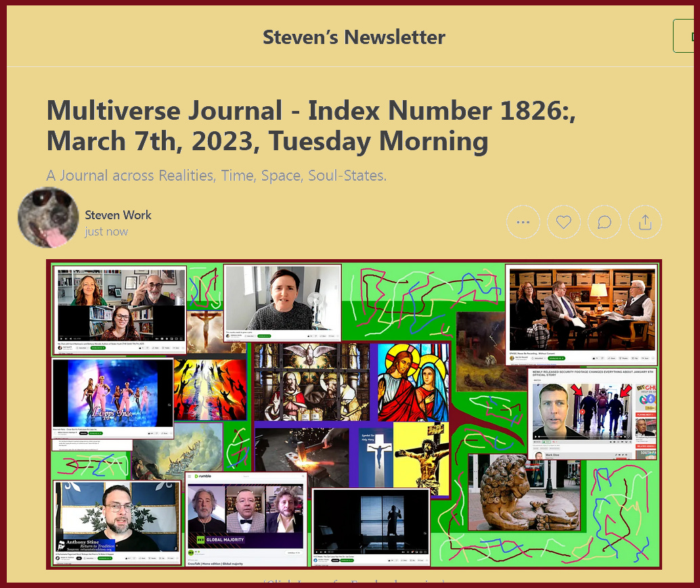
Task: Open the collage image of video screenshots
Action: tap(354, 415)
